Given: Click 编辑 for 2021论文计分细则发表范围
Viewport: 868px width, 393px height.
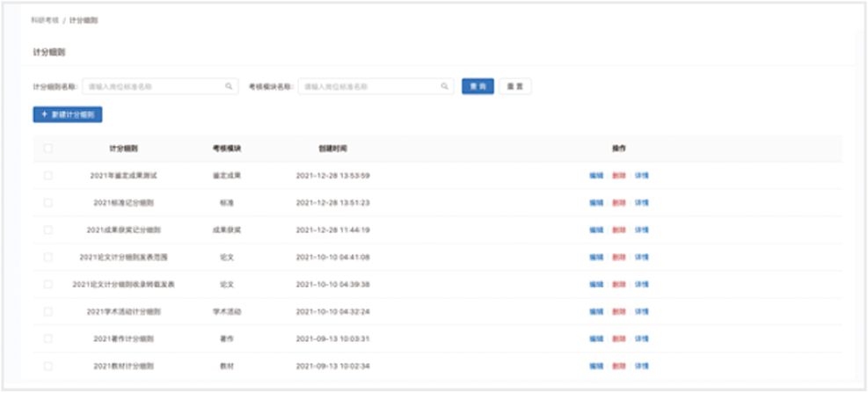Looking at the screenshot, I should (596, 258).
